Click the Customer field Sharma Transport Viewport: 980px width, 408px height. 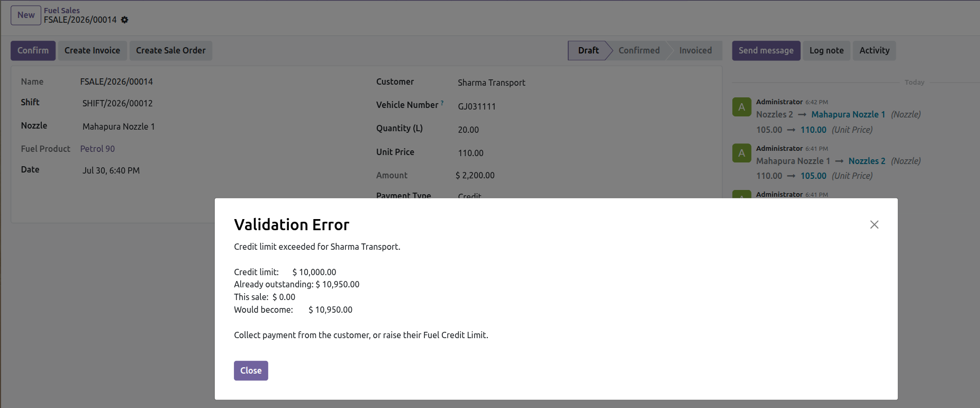click(492, 83)
